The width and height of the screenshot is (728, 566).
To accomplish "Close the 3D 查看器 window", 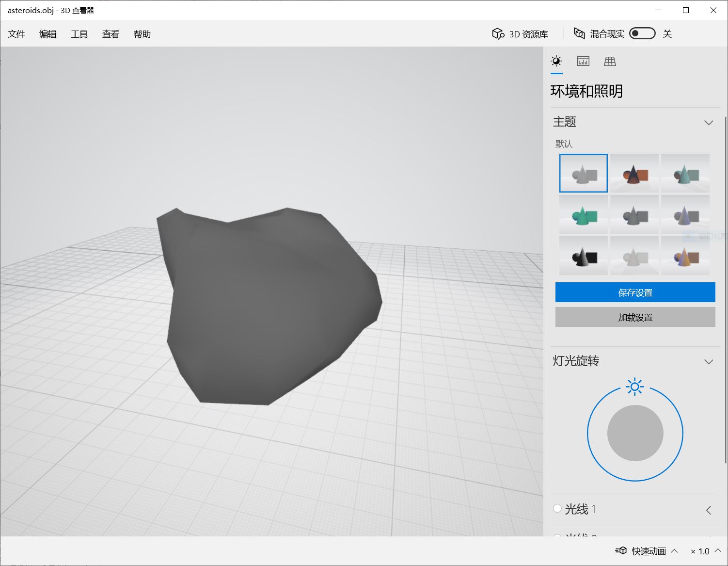I will point(713,10).
